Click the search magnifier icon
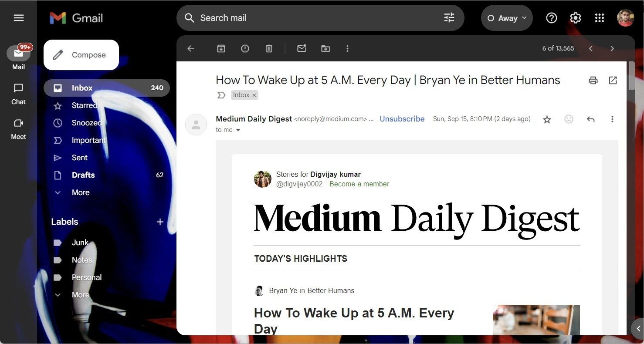The height and width of the screenshot is (344, 644). [x=189, y=18]
